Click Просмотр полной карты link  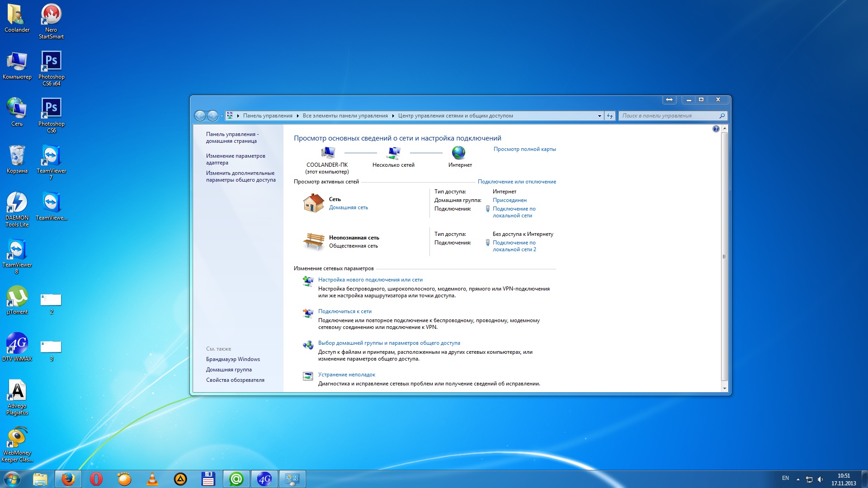[x=524, y=149]
